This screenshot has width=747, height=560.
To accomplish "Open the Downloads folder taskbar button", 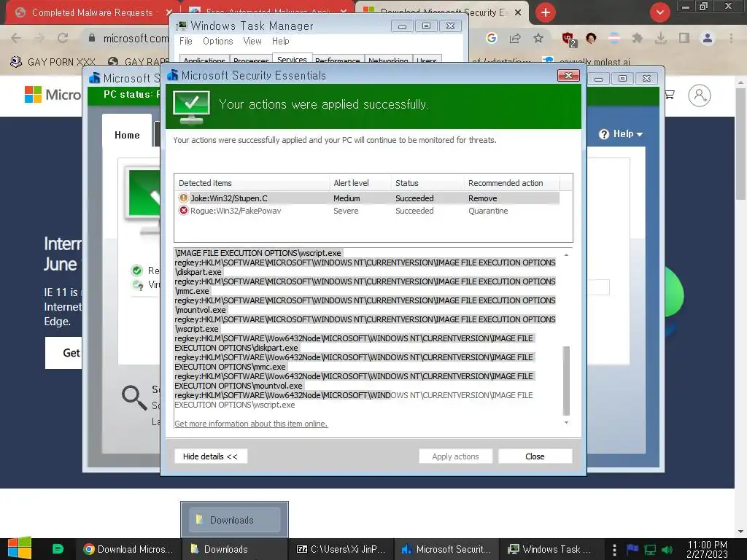I will coord(234,549).
